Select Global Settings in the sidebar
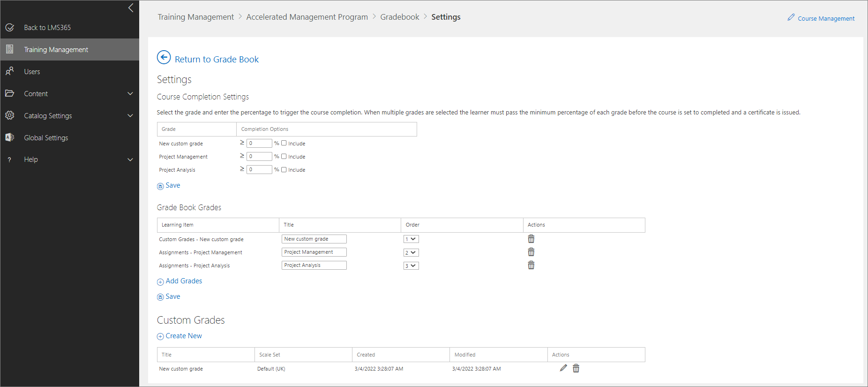 [46, 138]
